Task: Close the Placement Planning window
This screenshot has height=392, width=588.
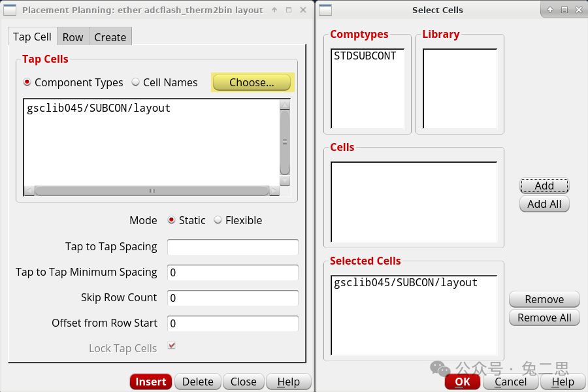Action: pos(303,10)
